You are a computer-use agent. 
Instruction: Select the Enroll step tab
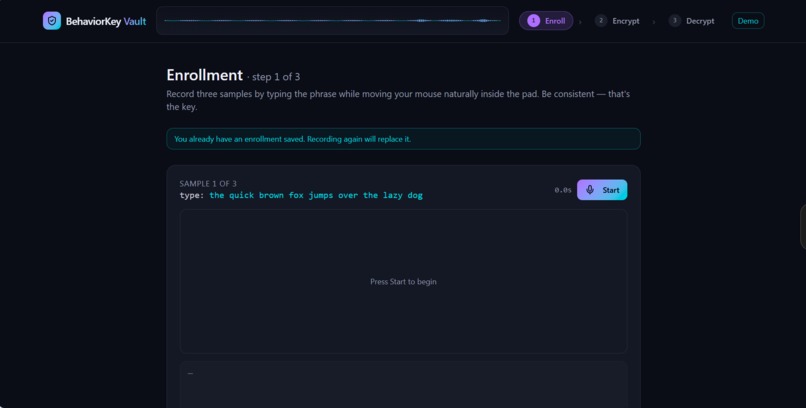546,21
